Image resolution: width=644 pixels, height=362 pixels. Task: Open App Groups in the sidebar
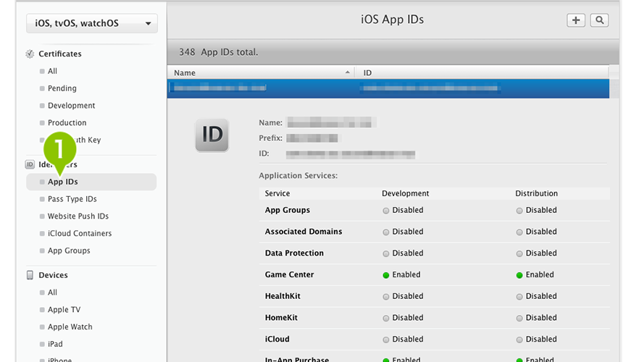[x=69, y=251]
